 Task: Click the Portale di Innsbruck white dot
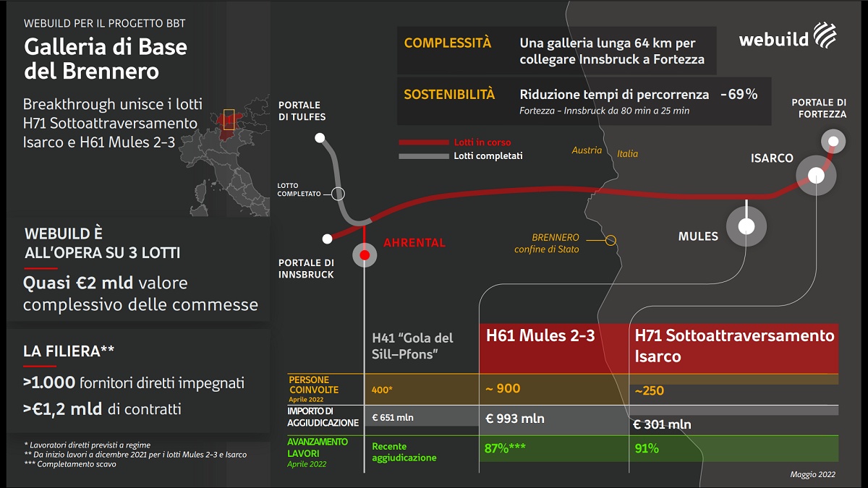[x=328, y=238]
